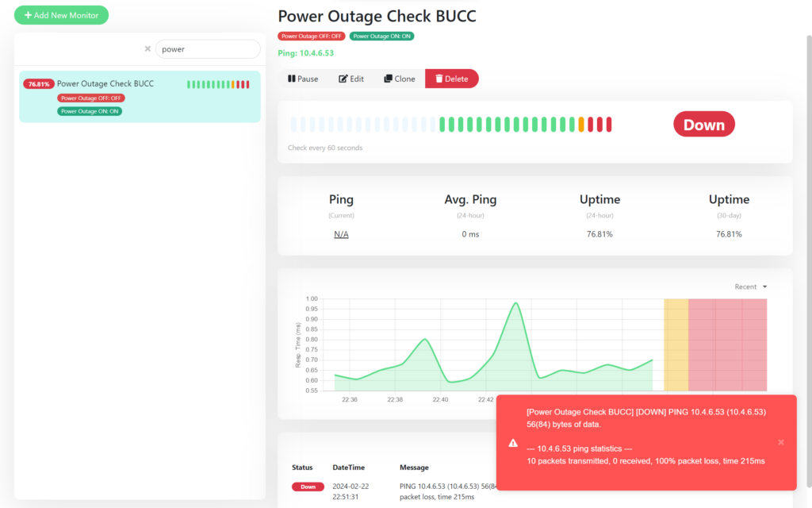
Task: Open the Recent chart range dropdown
Action: click(x=750, y=287)
